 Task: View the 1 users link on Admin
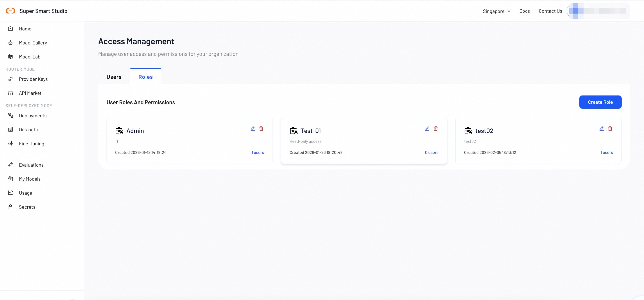[x=258, y=152]
